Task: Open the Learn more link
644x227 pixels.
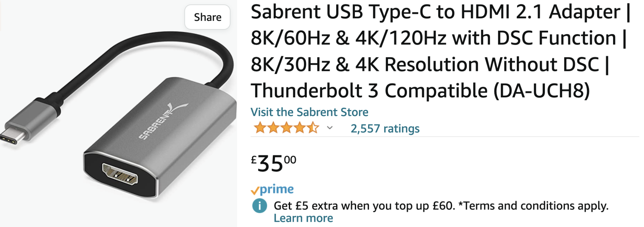Action: pos(303,218)
